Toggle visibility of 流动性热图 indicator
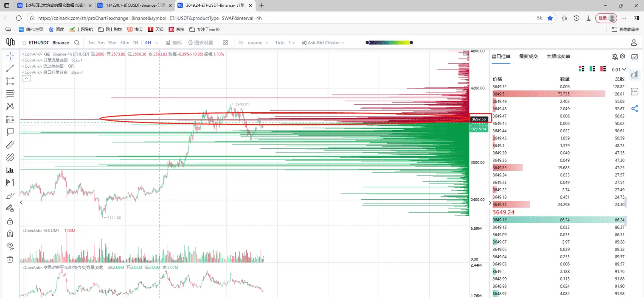Viewport: 644px width, 298px height. point(71,66)
